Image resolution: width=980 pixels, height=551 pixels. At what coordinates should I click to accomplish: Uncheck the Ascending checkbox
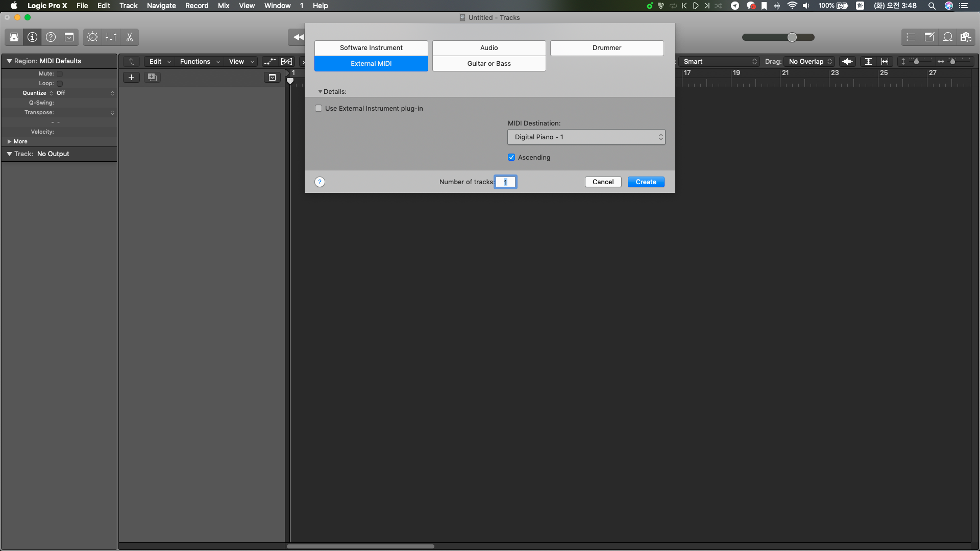tap(511, 158)
